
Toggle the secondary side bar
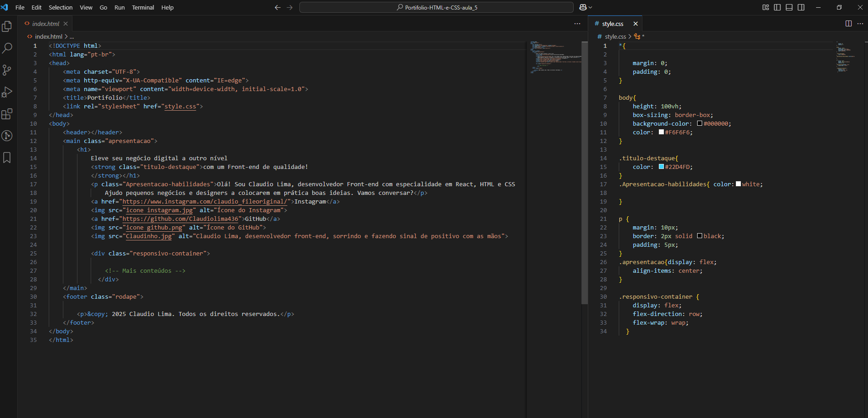(x=801, y=7)
